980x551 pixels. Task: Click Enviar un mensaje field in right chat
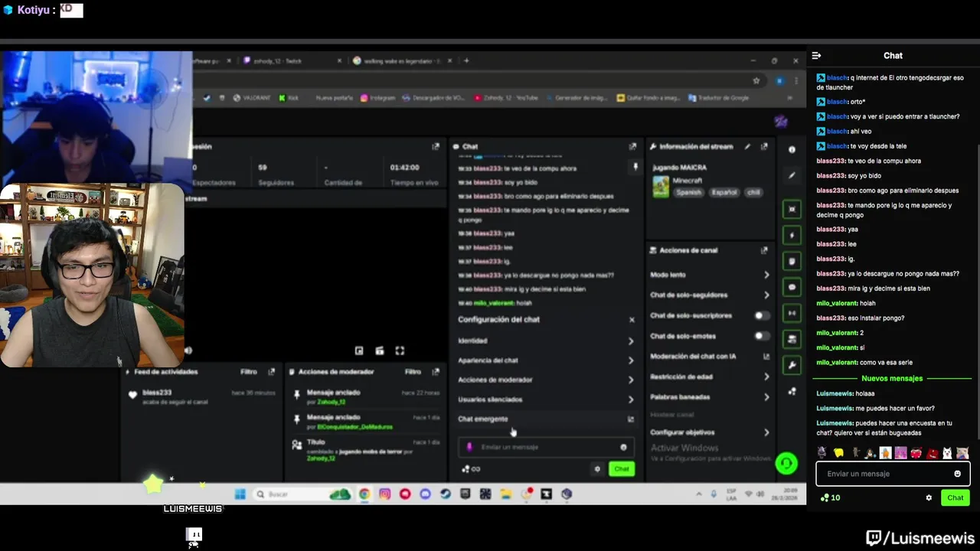(893, 474)
